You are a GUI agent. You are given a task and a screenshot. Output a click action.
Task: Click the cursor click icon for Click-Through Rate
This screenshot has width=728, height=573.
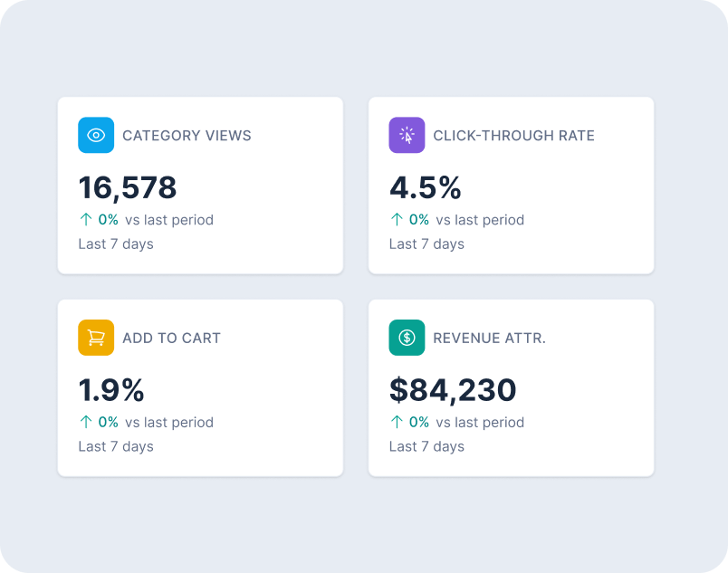407,136
